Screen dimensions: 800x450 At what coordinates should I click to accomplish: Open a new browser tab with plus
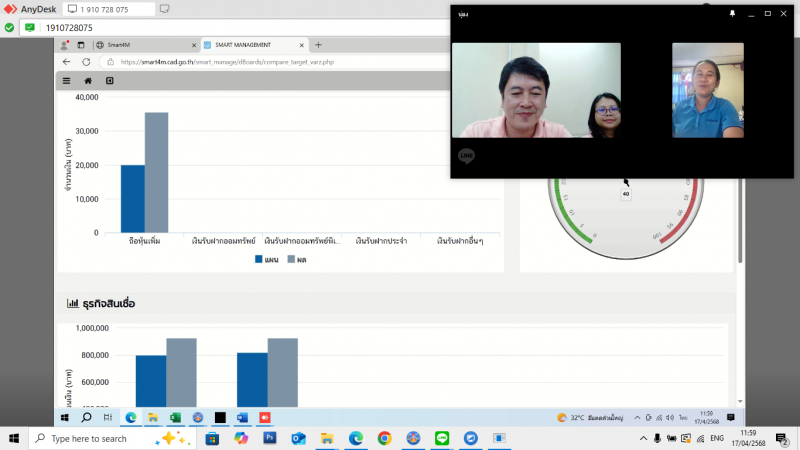[318, 45]
